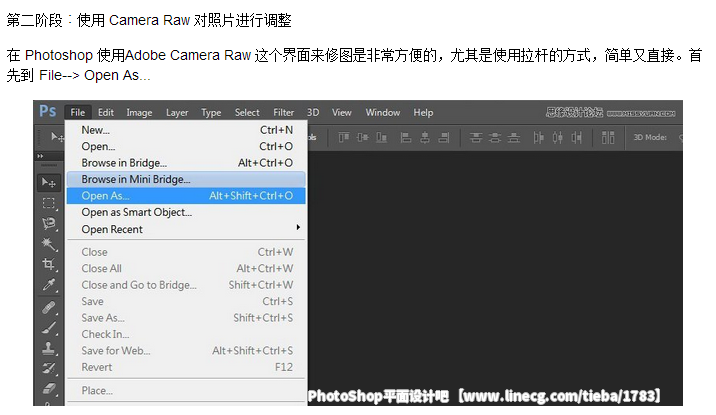Choose Browse in Bridge...
The width and height of the screenshot is (716, 415).
[x=186, y=163]
